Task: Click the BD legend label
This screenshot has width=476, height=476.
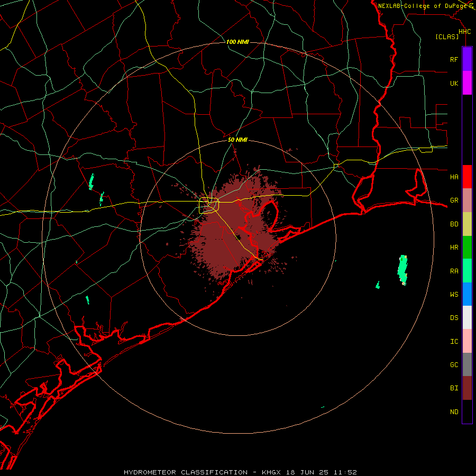Action: [454, 224]
